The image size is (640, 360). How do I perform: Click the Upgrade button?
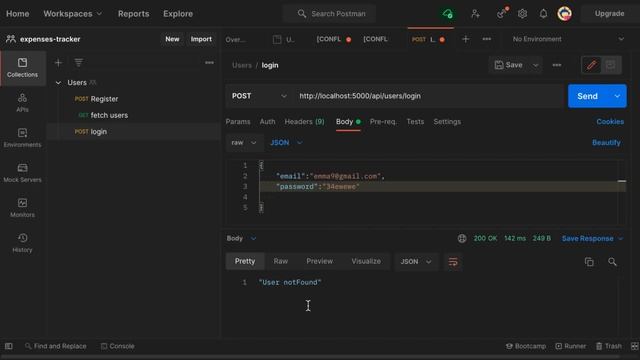(609, 14)
